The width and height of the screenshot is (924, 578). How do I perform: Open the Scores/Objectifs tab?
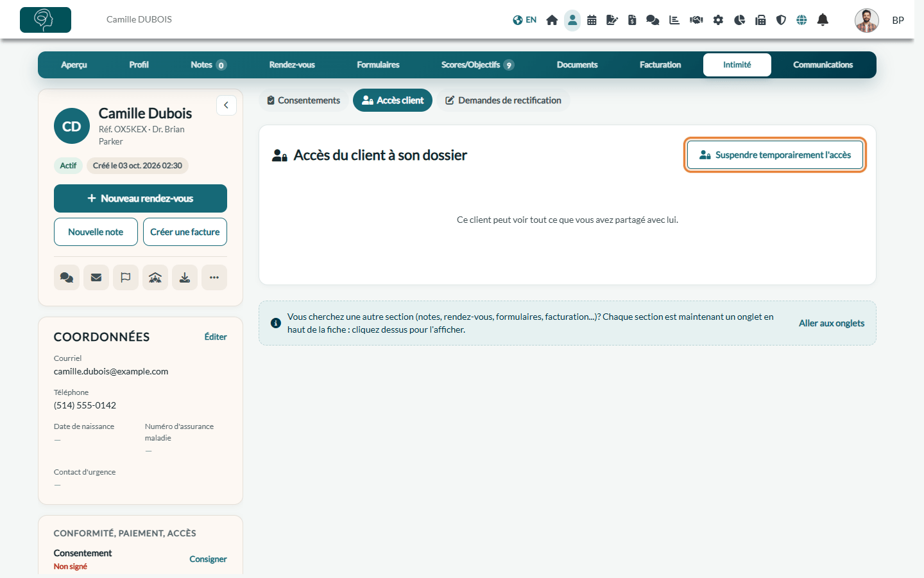477,65
